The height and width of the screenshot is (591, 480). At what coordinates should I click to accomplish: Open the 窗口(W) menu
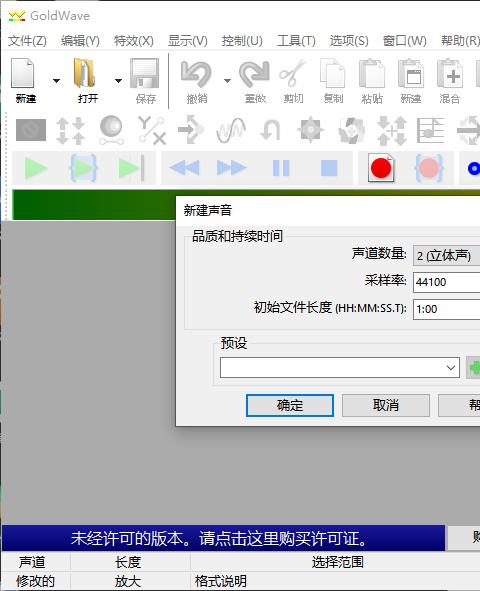(x=405, y=41)
